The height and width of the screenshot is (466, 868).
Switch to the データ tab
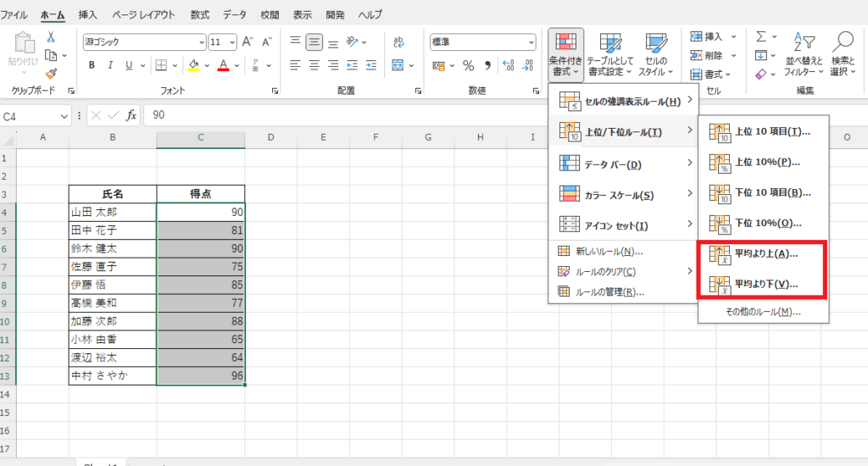click(235, 15)
